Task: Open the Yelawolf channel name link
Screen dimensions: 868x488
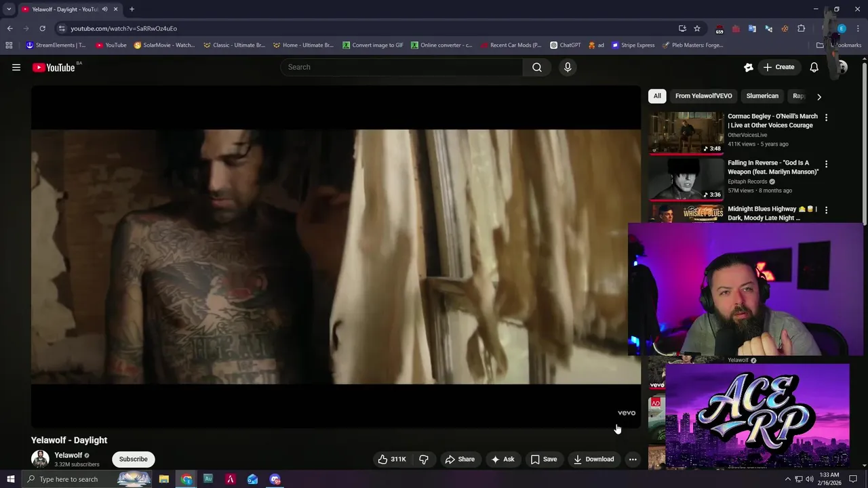Action: [x=68, y=455]
